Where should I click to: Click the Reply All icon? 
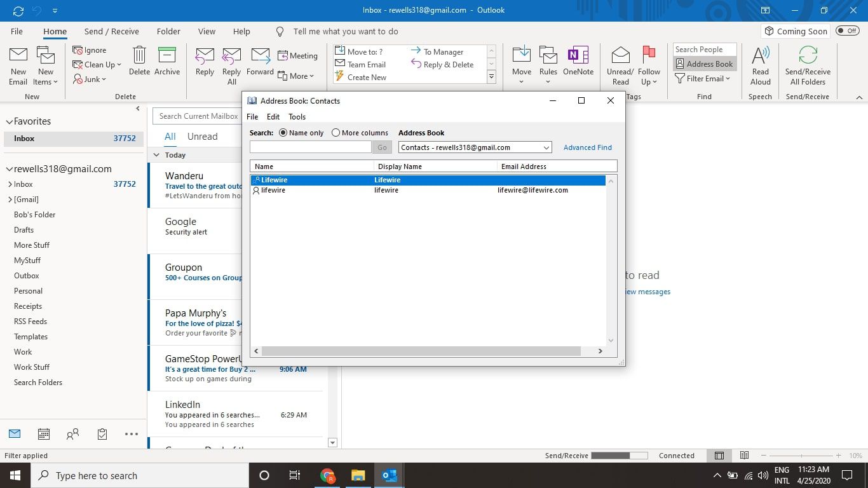click(x=232, y=55)
